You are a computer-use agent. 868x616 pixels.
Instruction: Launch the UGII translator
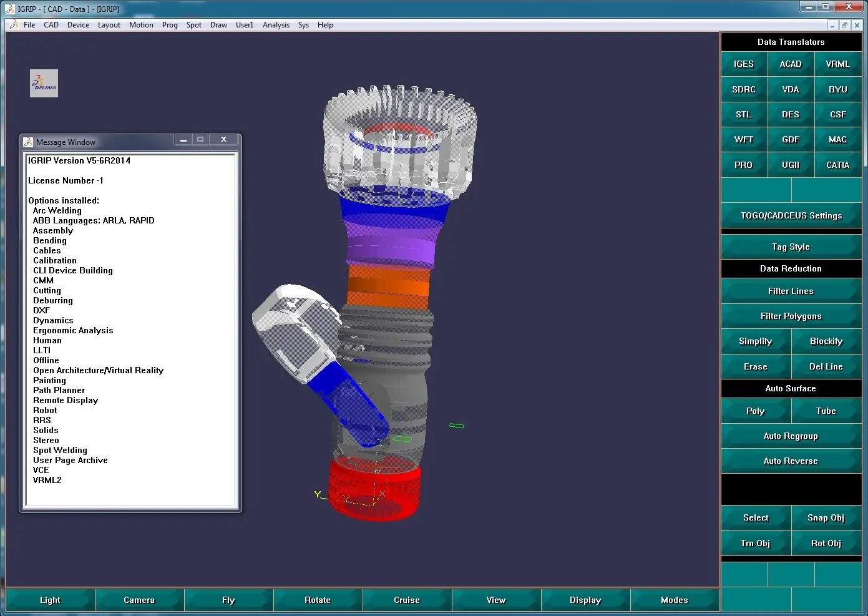[x=791, y=165]
